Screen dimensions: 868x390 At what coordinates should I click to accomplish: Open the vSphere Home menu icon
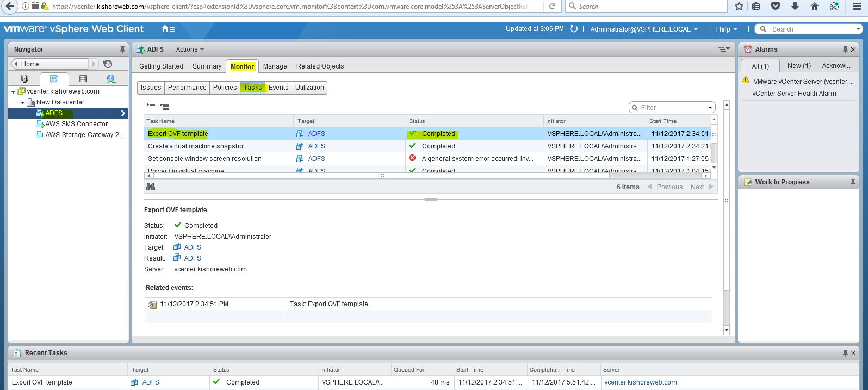[x=168, y=29]
